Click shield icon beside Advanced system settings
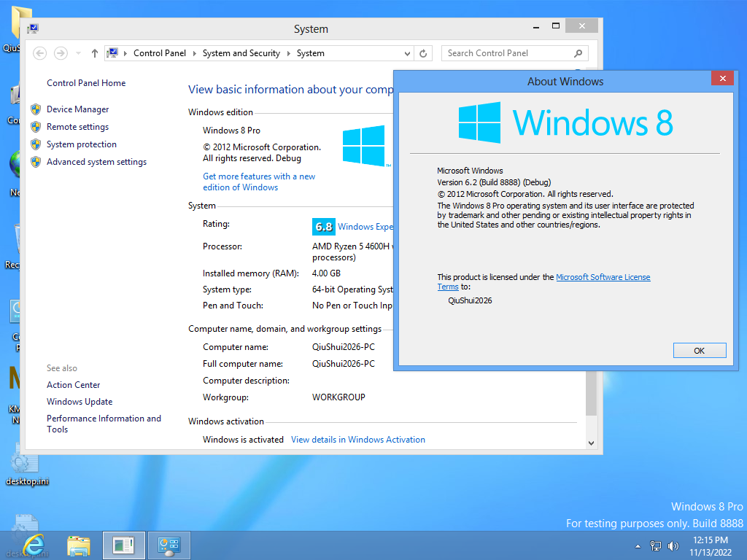This screenshot has height=560, width=747. [36, 162]
